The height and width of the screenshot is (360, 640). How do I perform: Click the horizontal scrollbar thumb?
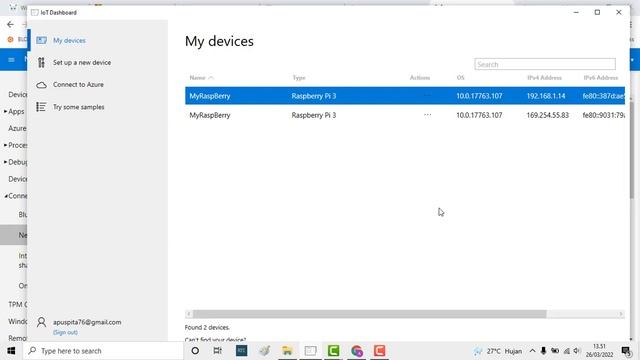pyautogui.click(x=369, y=314)
